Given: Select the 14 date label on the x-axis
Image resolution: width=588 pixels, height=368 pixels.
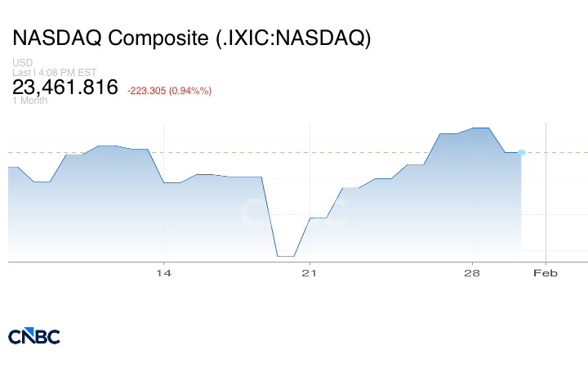Looking at the screenshot, I should tap(164, 273).
